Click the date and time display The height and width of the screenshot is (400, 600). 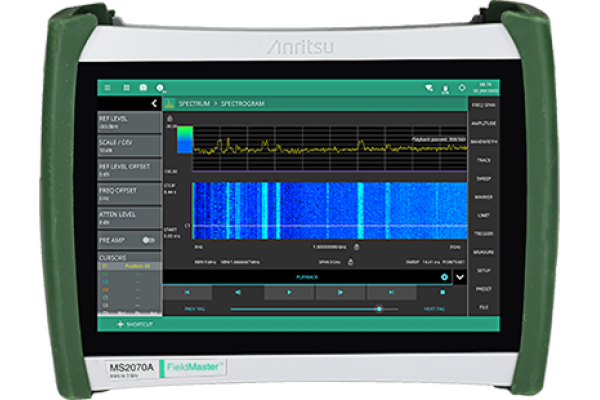tap(486, 88)
